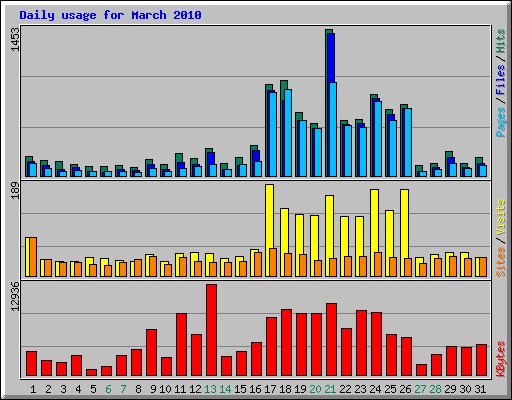Click the yellow visits bar for day 24

tap(374, 233)
